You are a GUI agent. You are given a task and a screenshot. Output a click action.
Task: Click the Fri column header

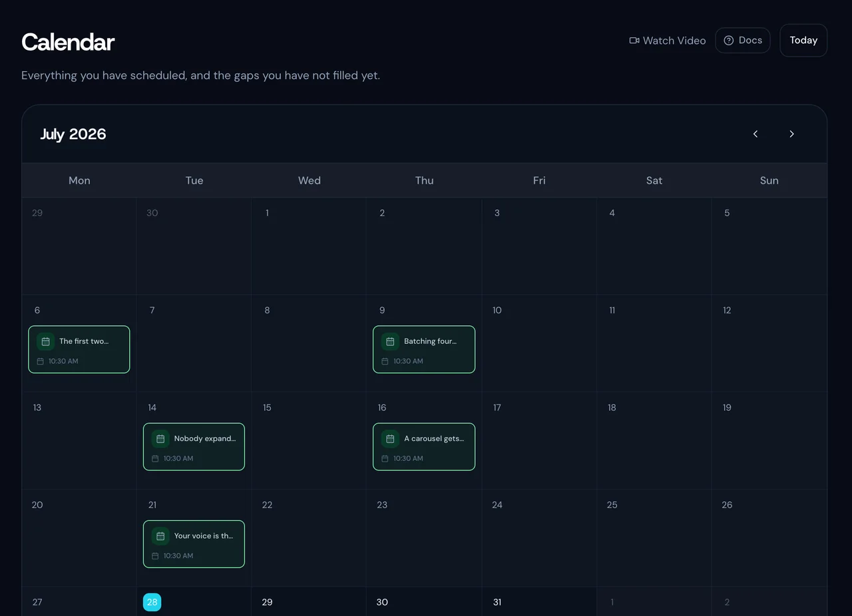click(x=539, y=180)
